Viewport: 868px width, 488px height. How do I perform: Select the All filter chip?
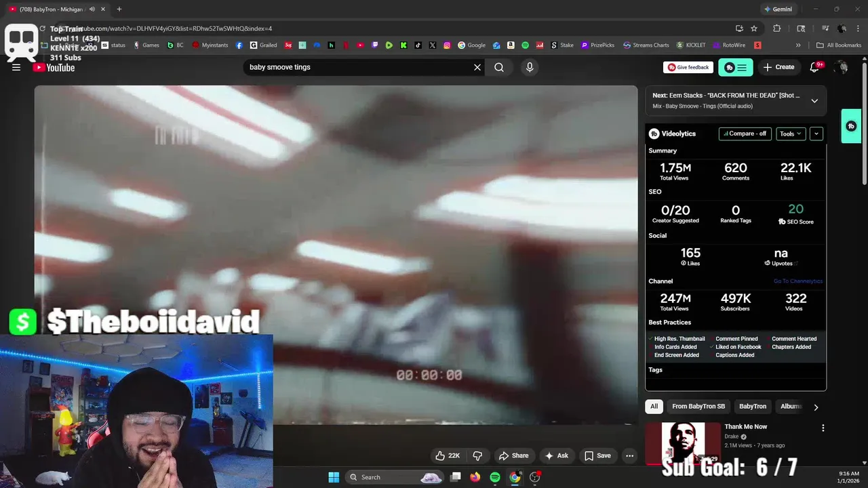pos(654,406)
